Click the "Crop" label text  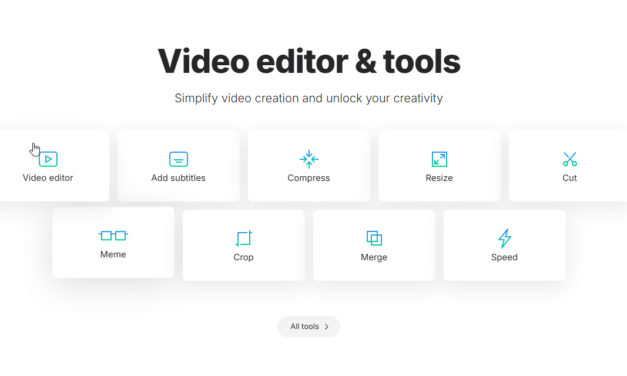244,258
